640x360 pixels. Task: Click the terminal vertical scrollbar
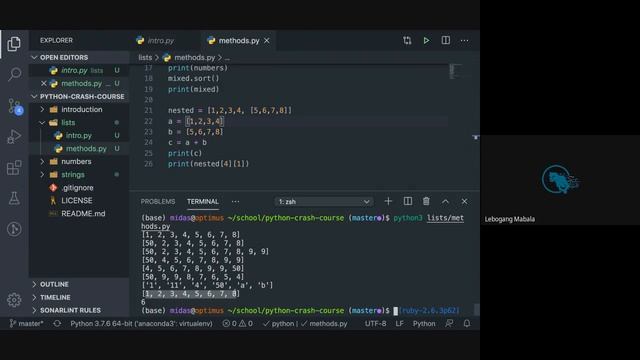[x=476, y=309]
